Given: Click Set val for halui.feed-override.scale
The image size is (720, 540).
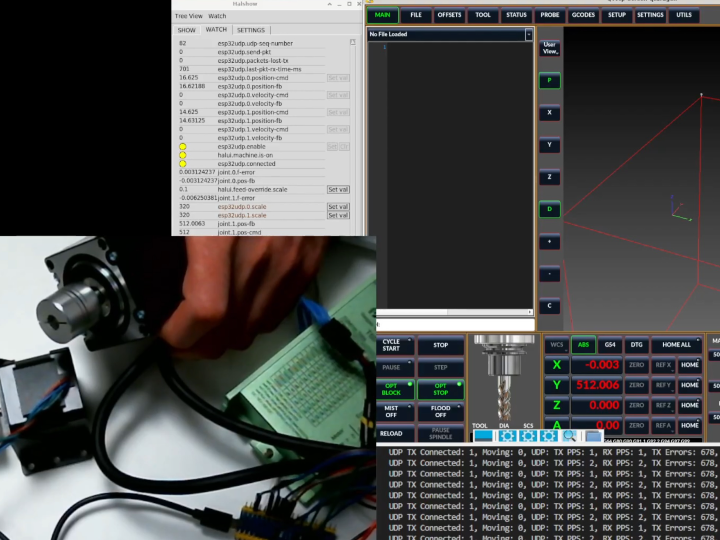Looking at the screenshot, I should click(x=338, y=189).
